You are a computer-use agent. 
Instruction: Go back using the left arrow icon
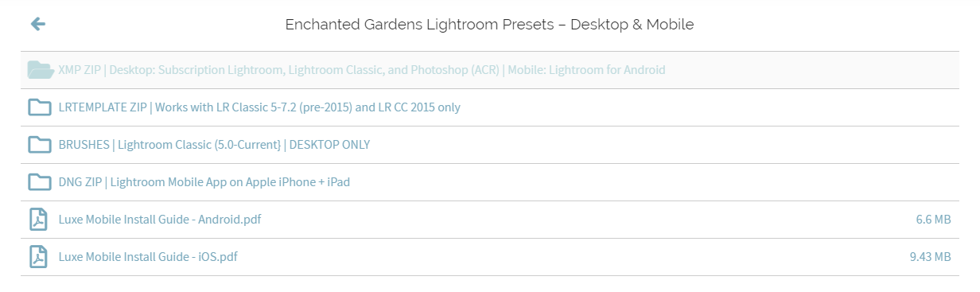(x=37, y=24)
